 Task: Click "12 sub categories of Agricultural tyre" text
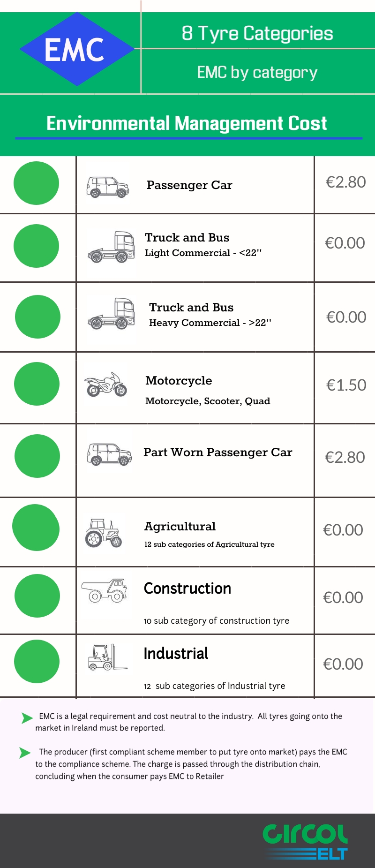point(209,544)
